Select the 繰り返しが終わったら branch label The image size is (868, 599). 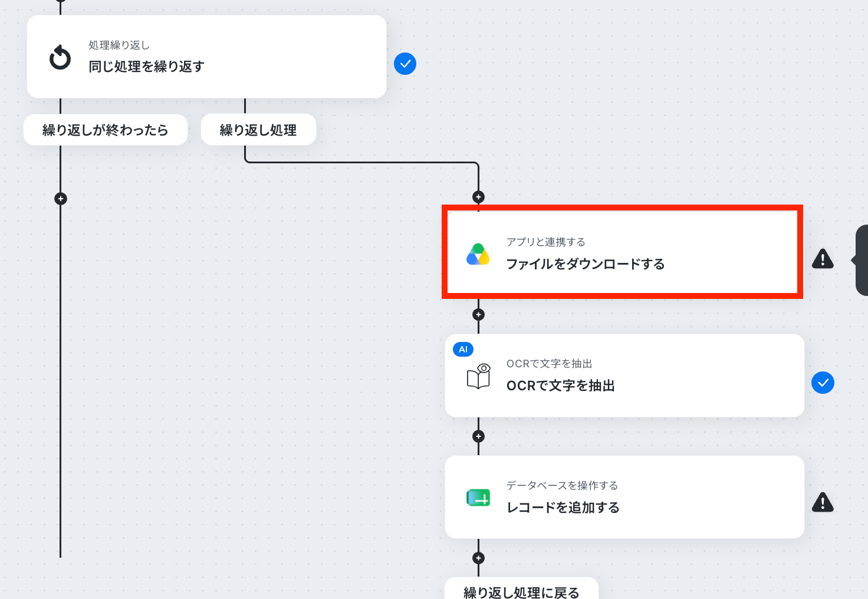pos(106,130)
